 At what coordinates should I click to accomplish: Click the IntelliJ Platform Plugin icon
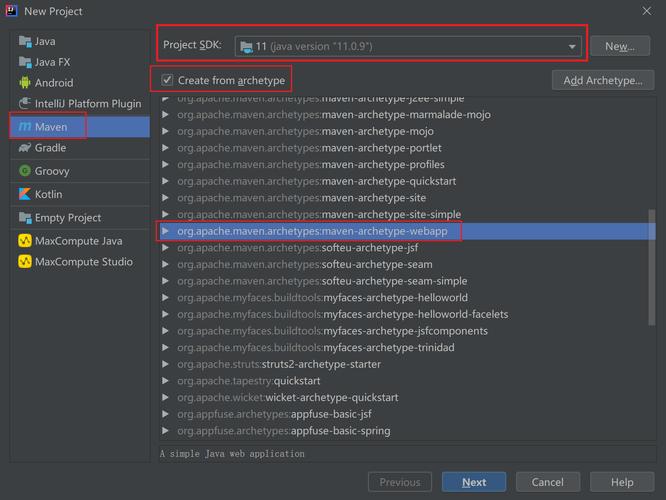pyautogui.click(x=25, y=103)
